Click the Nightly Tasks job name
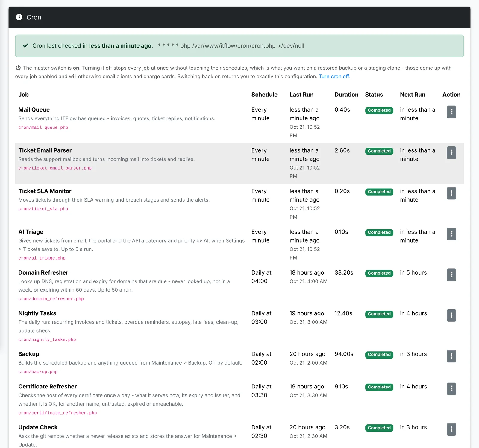The height and width of the screenshot is (448, 479). pos(37,313)
